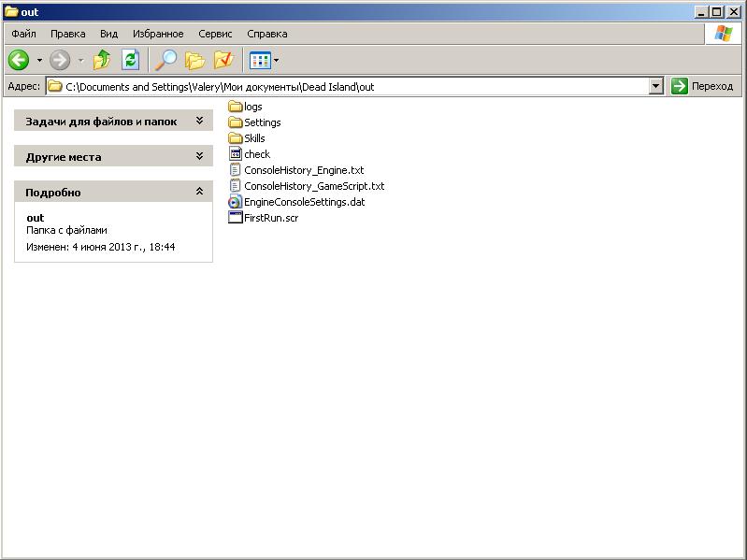The width and height of the screenshot is (747, 560).
Task: Open the Правка menu
Action: (x=67, y=34)
